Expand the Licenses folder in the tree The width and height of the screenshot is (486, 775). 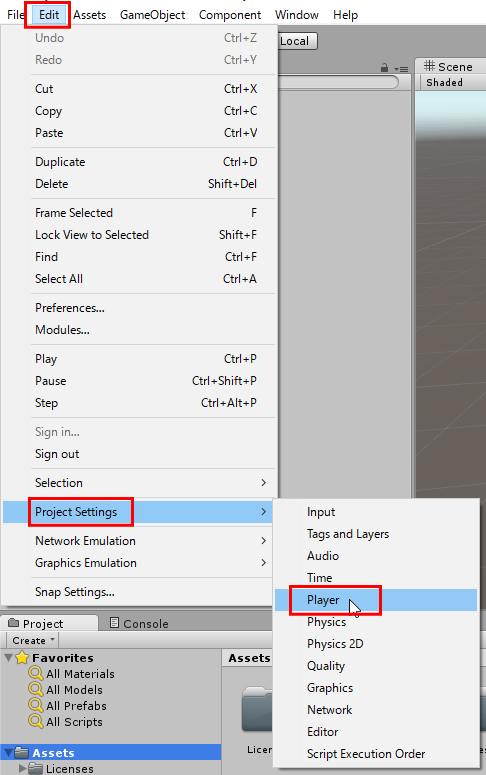pyautogui.click(x=22, y=769)
